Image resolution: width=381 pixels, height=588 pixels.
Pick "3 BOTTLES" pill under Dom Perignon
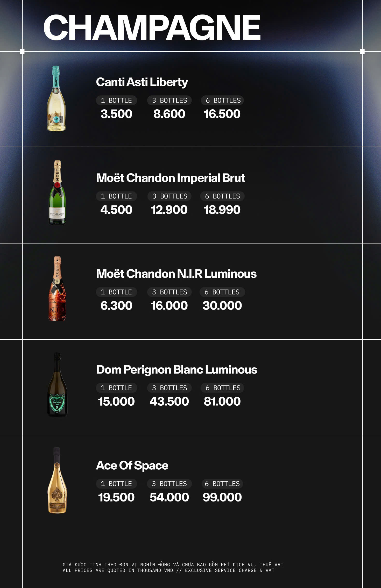170,388
